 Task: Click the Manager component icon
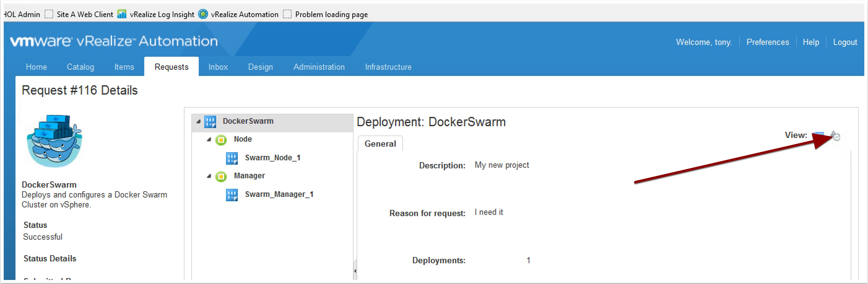[221, 176]
